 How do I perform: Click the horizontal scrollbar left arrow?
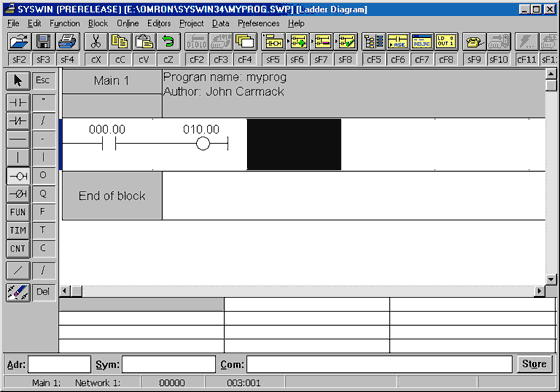click(x=65, y=291)
